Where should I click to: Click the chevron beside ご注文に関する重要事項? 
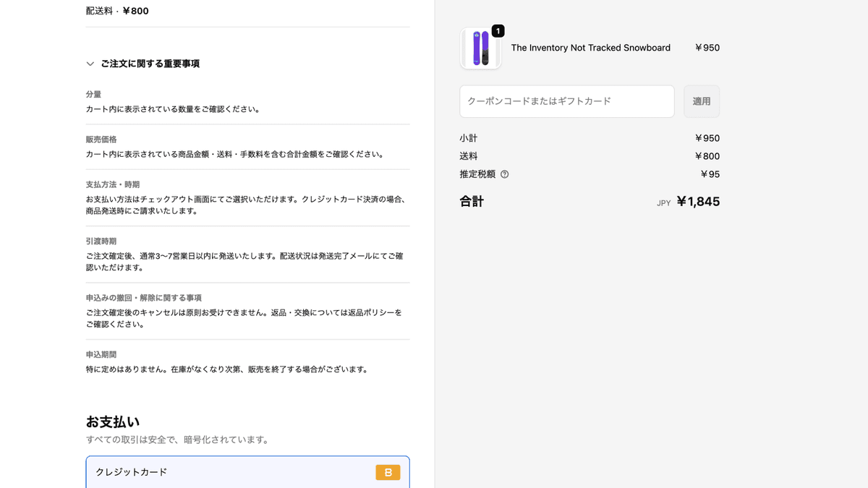[x=90, y=64]
